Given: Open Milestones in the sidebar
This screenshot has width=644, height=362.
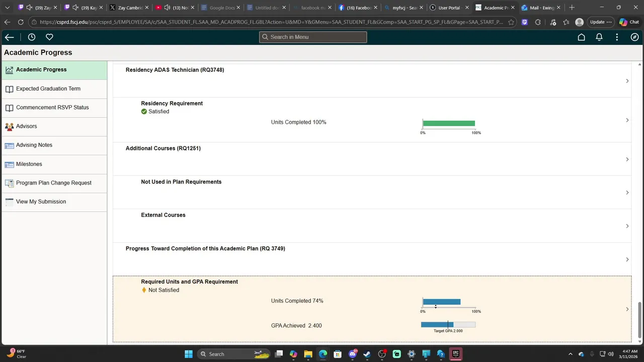Looking at the screenshot, I should [54, 164].
